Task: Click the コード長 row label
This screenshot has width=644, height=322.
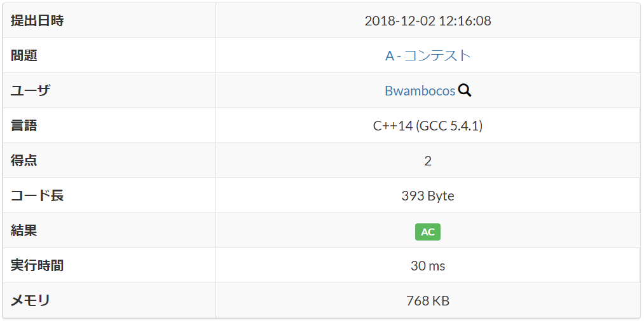Action: (38, 195)
